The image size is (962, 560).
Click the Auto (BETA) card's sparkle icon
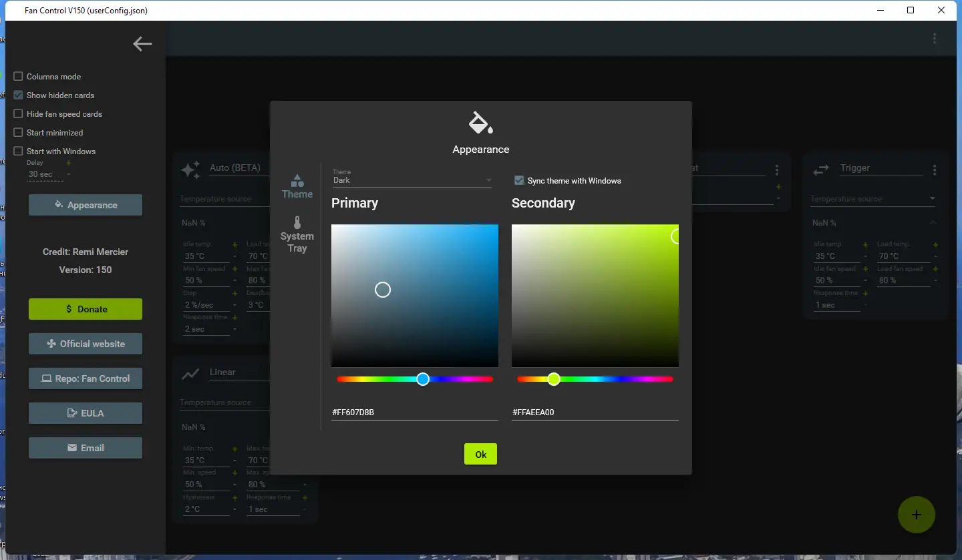point(190,170)
